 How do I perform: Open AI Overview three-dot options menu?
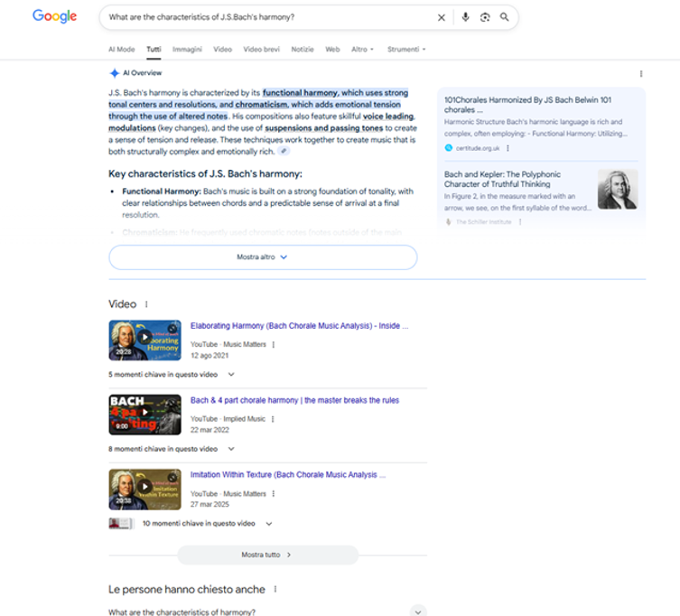click(641, 74)
